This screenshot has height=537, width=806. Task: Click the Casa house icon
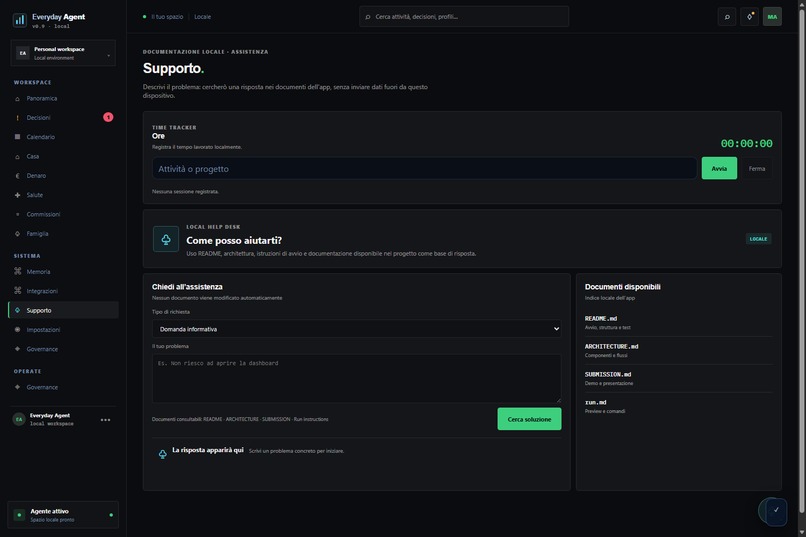[17, 156]
